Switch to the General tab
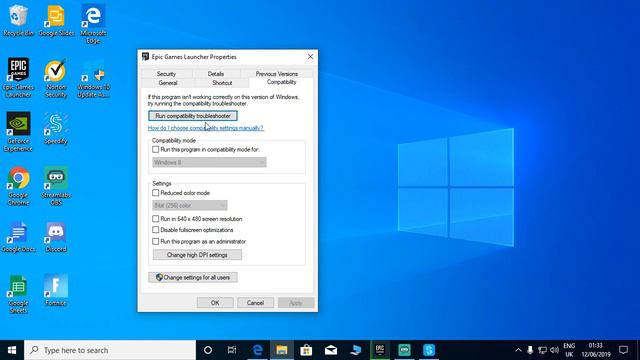Screen dimensions: 640x360 [x=168, y=83]
